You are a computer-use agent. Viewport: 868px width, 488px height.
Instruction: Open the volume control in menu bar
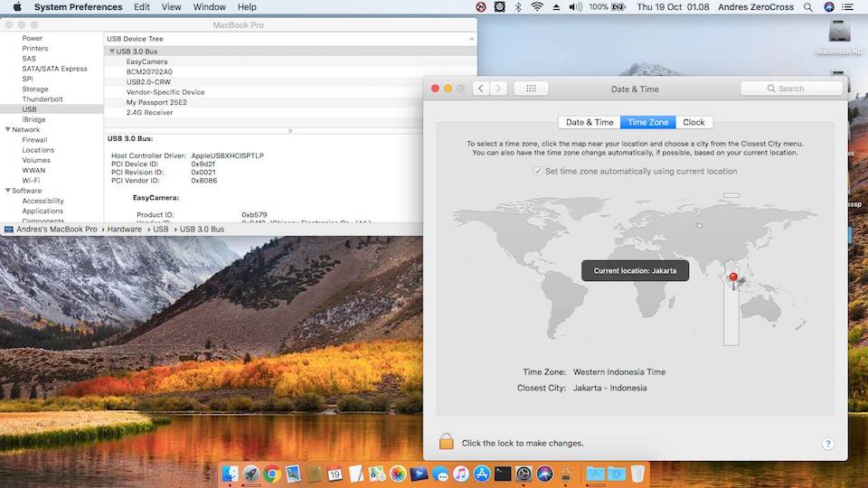575,7
